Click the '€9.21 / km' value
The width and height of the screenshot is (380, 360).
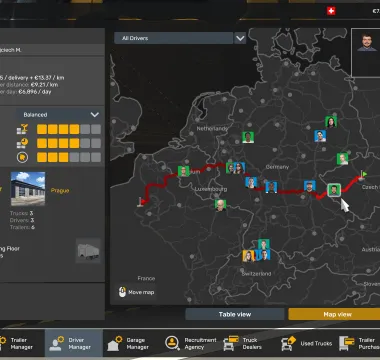coord(45,85)
